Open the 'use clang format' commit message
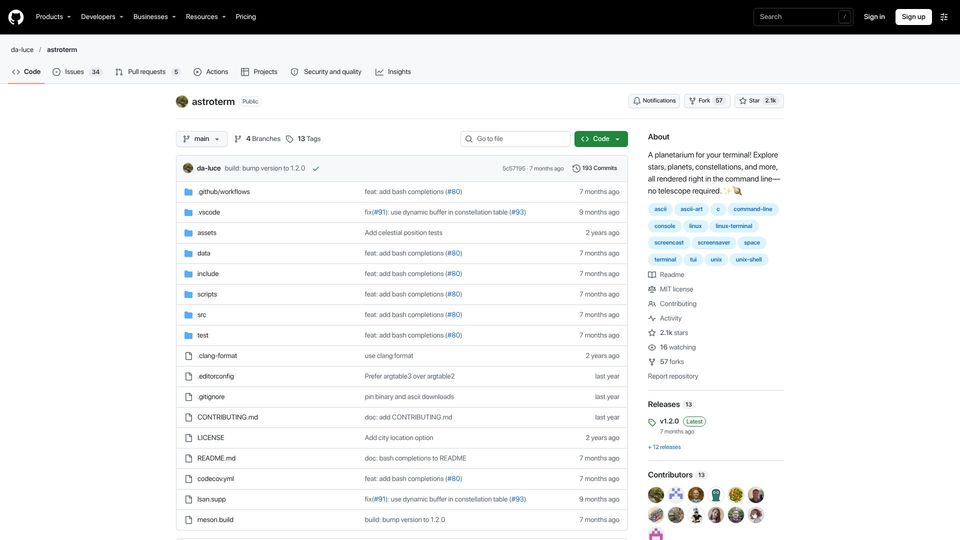The image size is (960, 540). click(389, 356)
